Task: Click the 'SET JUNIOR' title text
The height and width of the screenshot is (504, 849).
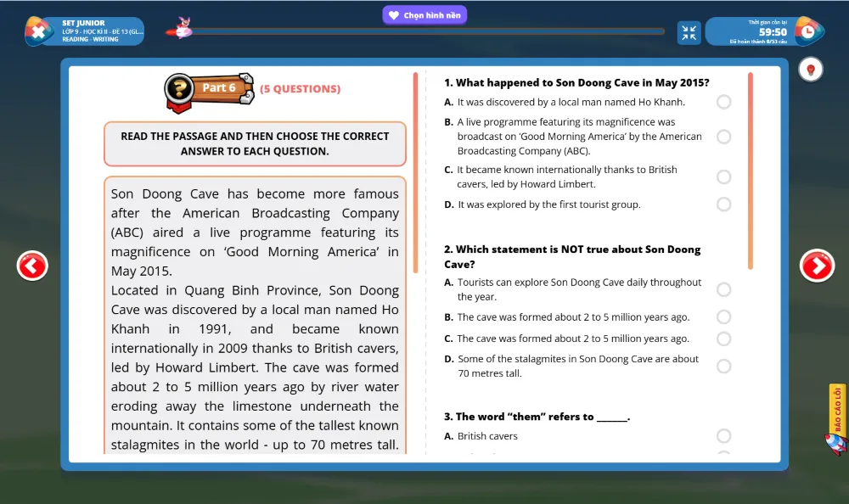Action: [x=83, y=23]
